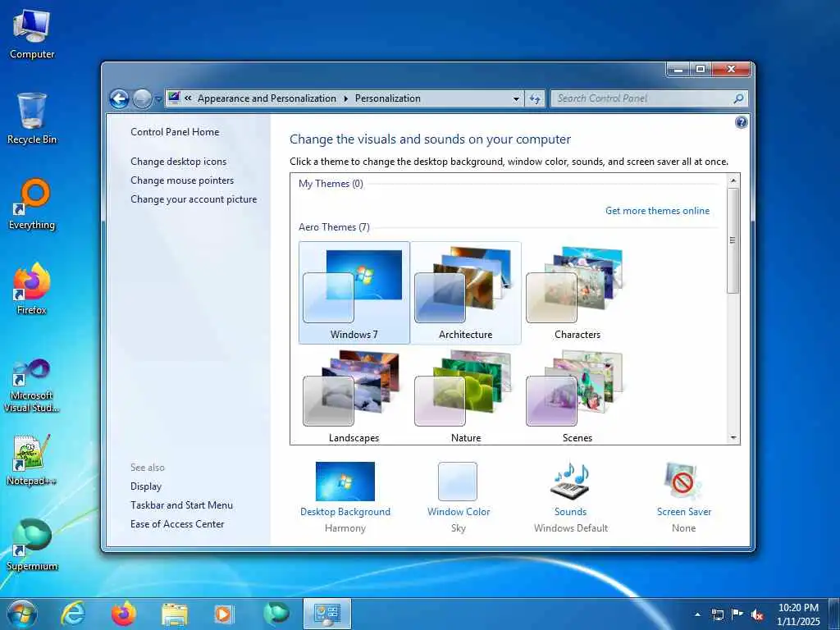Open Change your account picture link
840x630 pixels.
(194, 199)
